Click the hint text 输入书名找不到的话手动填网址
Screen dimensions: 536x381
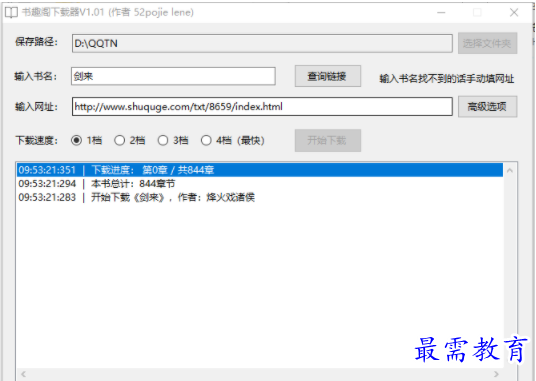(447, 79)
